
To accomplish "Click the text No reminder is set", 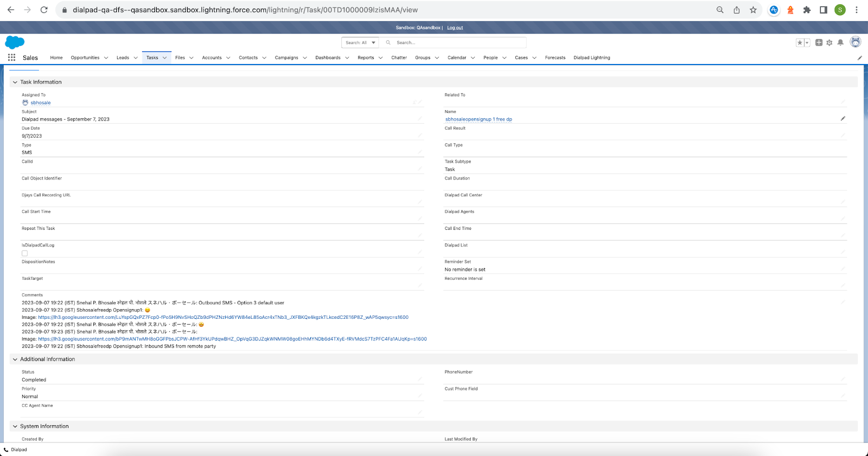I will pos(465,269).
